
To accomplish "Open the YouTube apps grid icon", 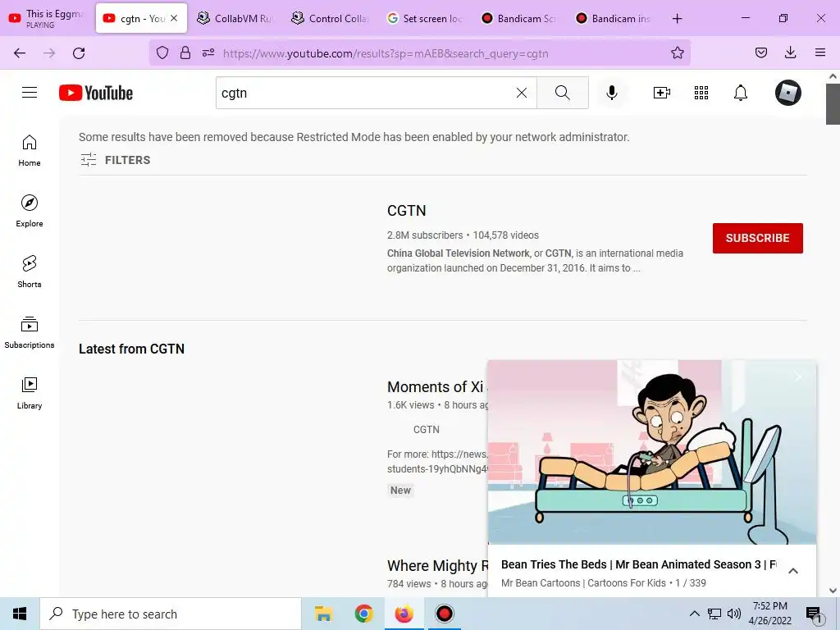I will click(x=701, y=93).
